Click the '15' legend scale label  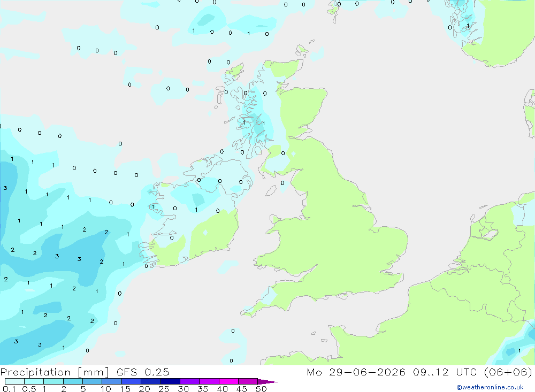tap(125, 389)
